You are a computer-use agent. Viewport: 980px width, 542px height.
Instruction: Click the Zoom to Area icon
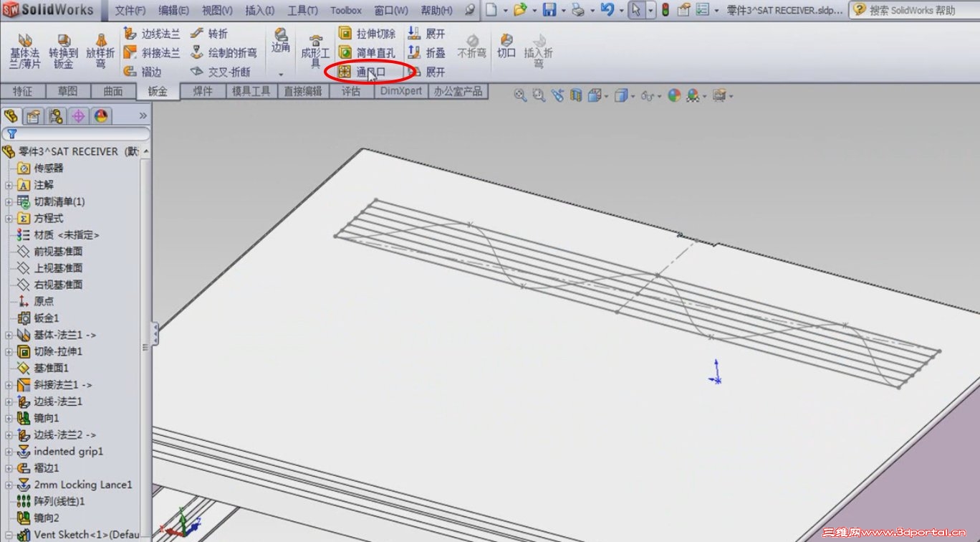pos(539,95)
